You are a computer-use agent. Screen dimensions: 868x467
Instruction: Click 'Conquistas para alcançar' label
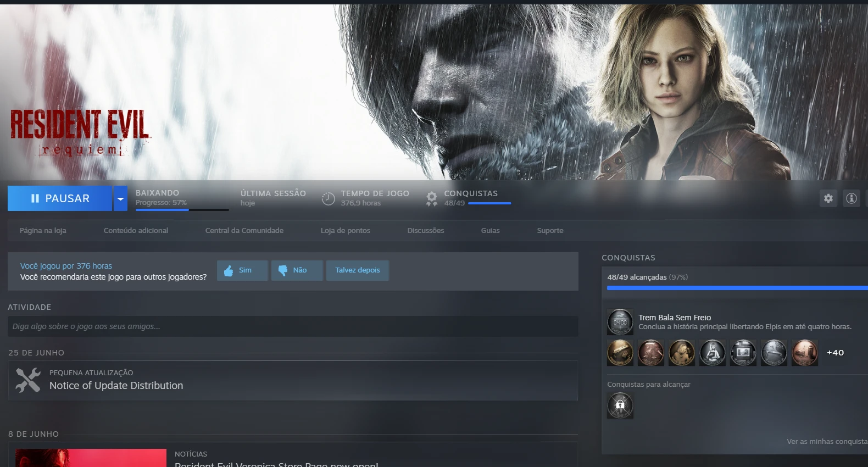click(649, 385)
